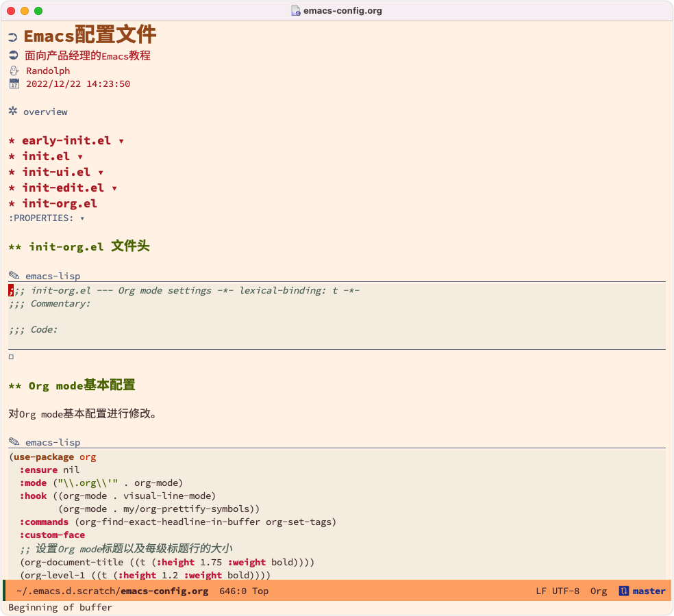Click the :ensure keyword line
Image resolution: width=674 pixels, height=616 pixels.
click(50, 470)
